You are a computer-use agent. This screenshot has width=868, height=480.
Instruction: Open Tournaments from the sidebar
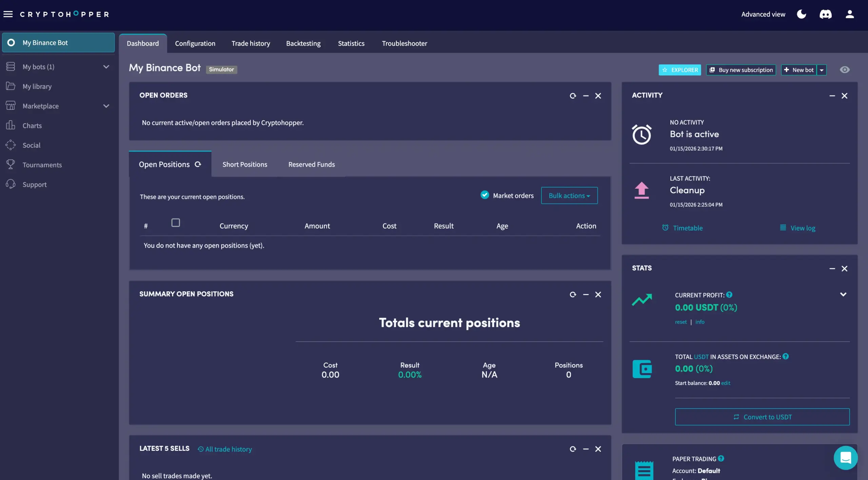(42, 165)
